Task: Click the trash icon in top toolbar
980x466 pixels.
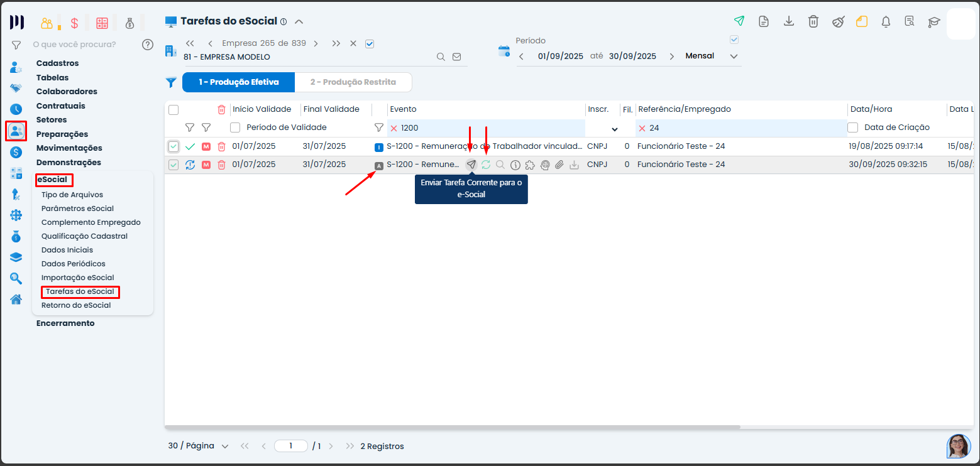Action: click(x=813, y=21)
